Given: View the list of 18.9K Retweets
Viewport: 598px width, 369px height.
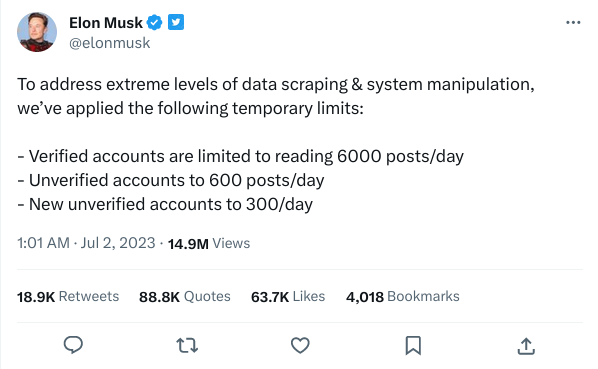Looking at the screenshot, I should point(68,297).
